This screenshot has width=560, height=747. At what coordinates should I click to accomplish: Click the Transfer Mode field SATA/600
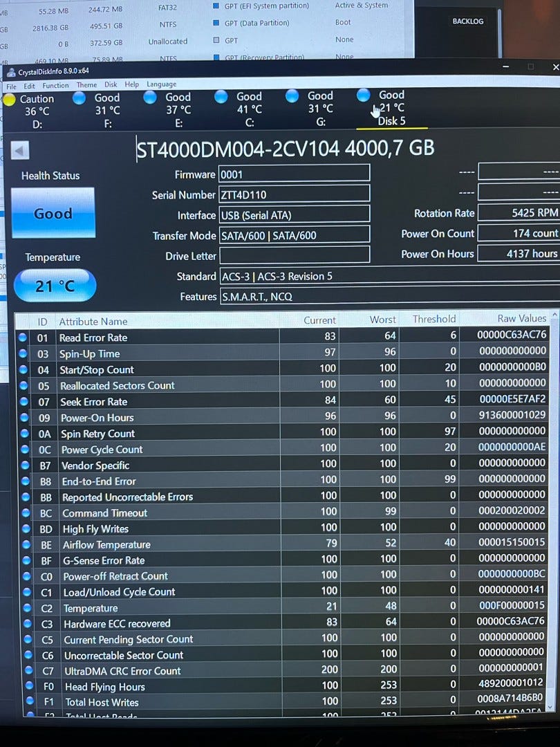click(295, 235)
